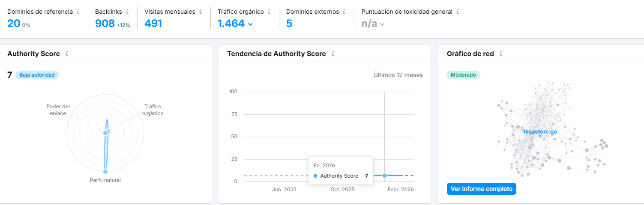Open info icon next to Gráfico de red
The width and height of the screenshot is (644, 205).
pos(501,54)
